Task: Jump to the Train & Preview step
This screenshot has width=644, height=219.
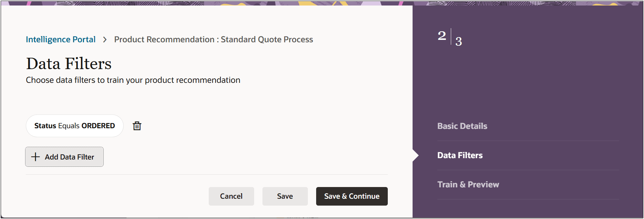Action: point(468,185)
